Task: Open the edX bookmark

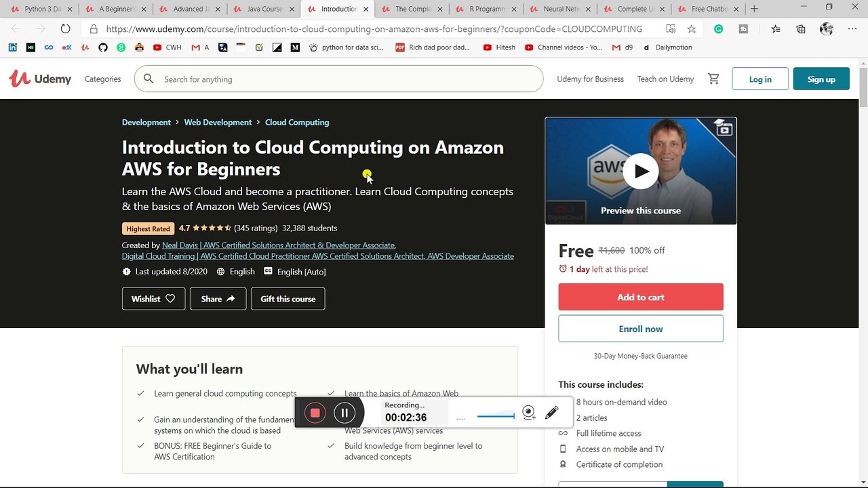Action: [66, 47]
